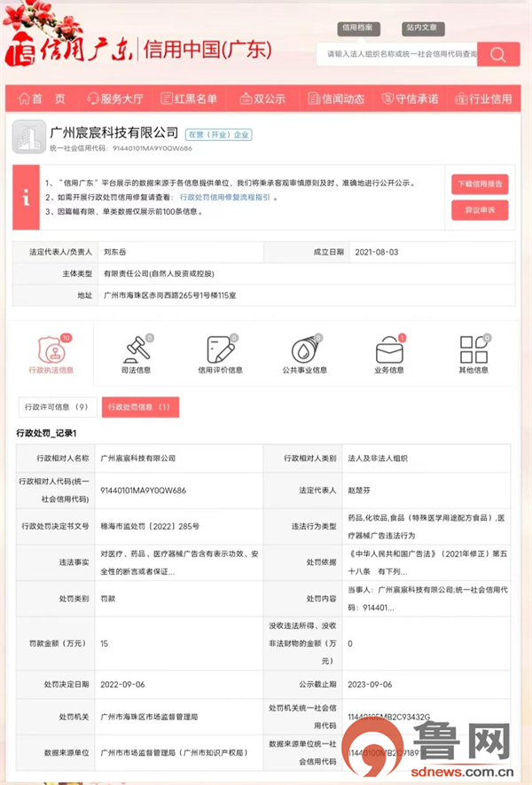The width and height of the screenshot is (532, 785).
Task: Open 行业信用 in navigation bar
Action: point(483,98)
